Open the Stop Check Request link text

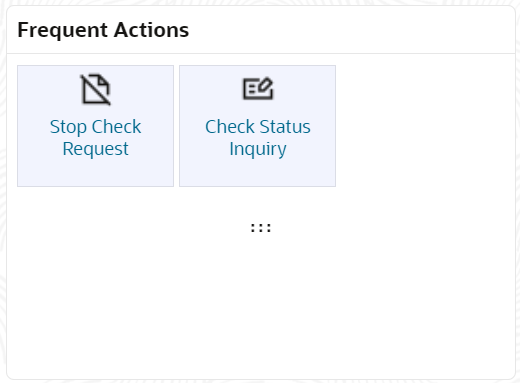[x=95, y=137]
